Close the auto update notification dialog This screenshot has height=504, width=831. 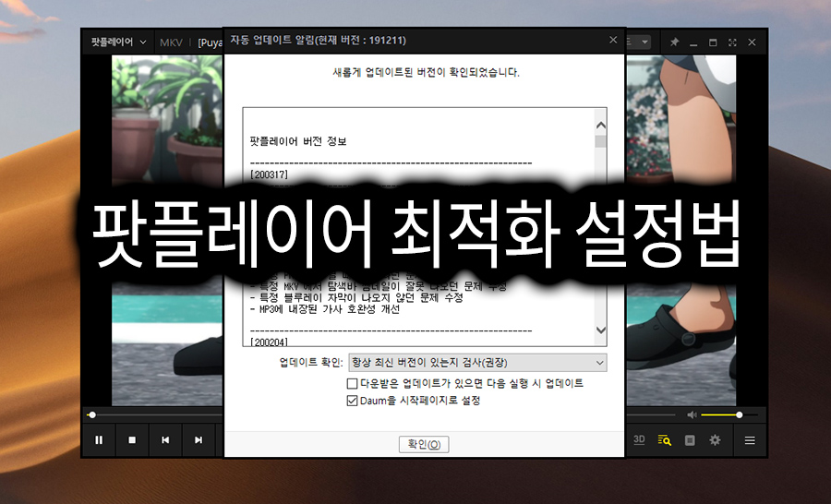613,40
